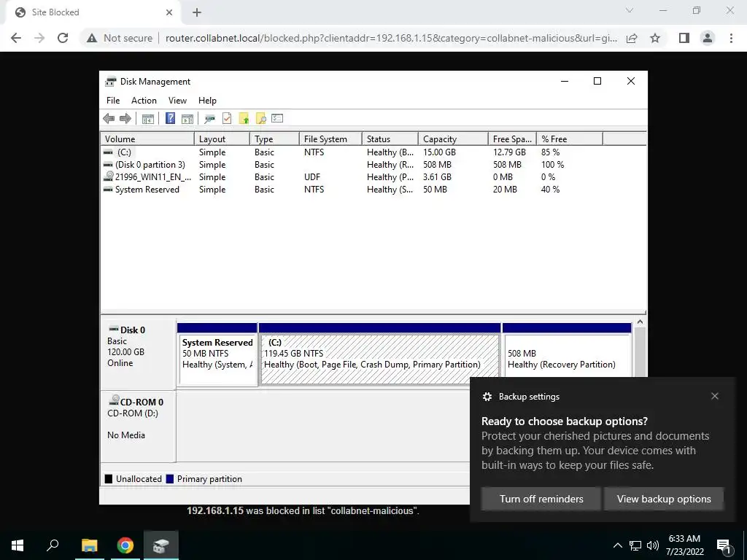The width and height of the screenshot is (747, 560).
Task: Click the scroll up arrow in disk pane
Action: point(640,322)
